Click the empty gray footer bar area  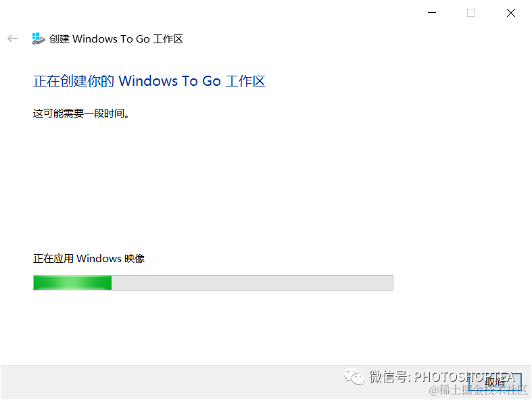pyautogui.click(x=170, y=382)
